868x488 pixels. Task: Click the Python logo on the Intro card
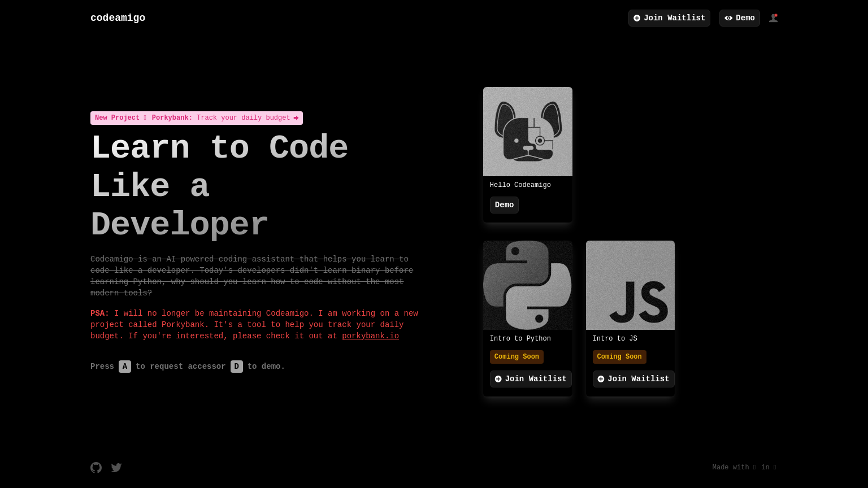tap(527, 285)
